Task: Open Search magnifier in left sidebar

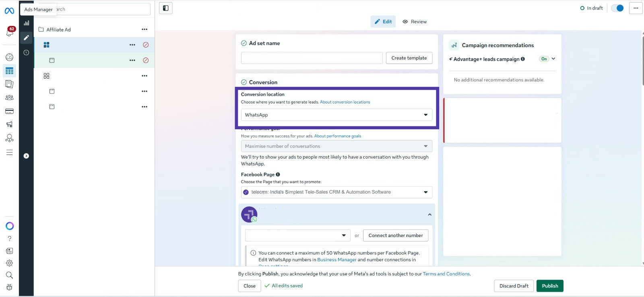Action: tap(10, 275)
